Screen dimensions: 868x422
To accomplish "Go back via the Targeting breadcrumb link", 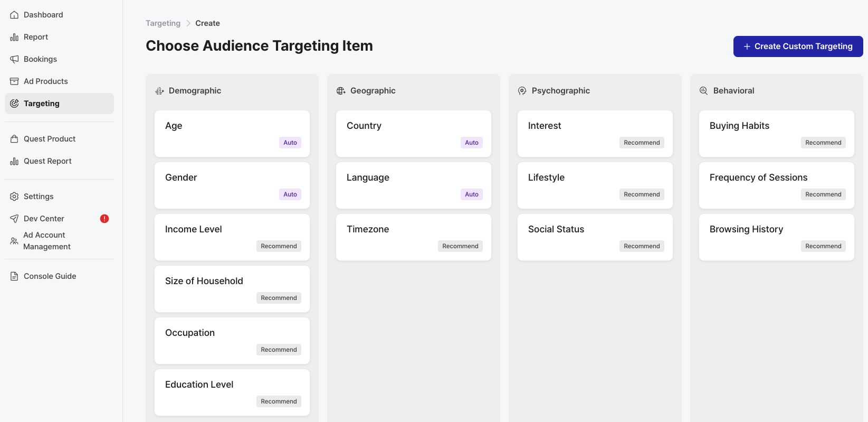I will [x=163, y=23].
